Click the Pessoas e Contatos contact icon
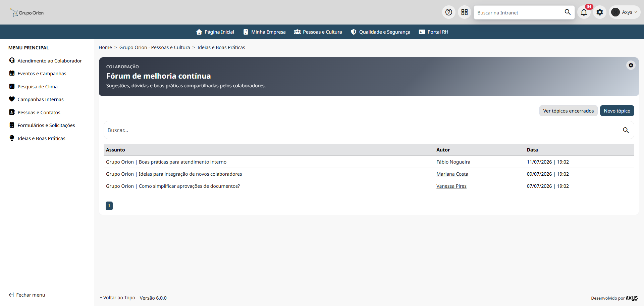 click(12, 112)
